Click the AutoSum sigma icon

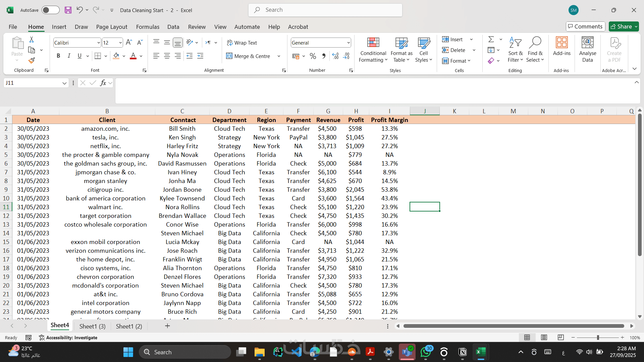(491, 40)
